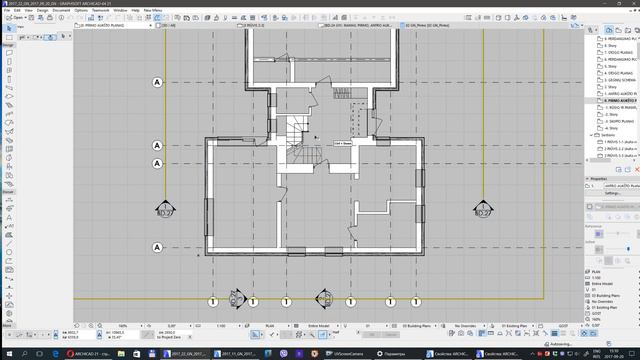
Task: Select the Beam tool
Action: click(x=9, y=88)
